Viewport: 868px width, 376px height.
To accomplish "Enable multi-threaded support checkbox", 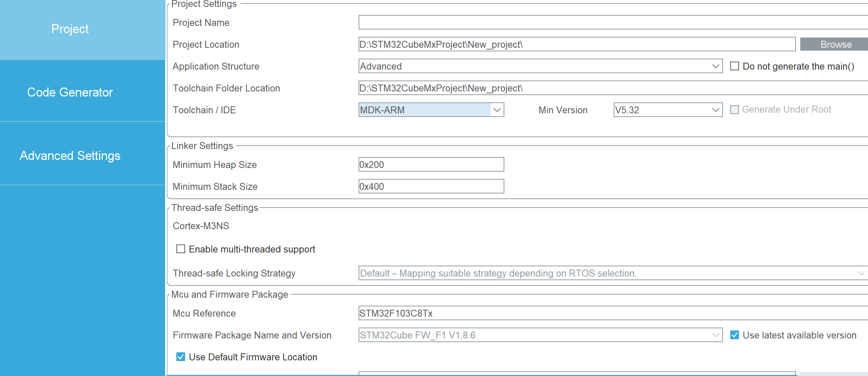I will pos(181,249).
